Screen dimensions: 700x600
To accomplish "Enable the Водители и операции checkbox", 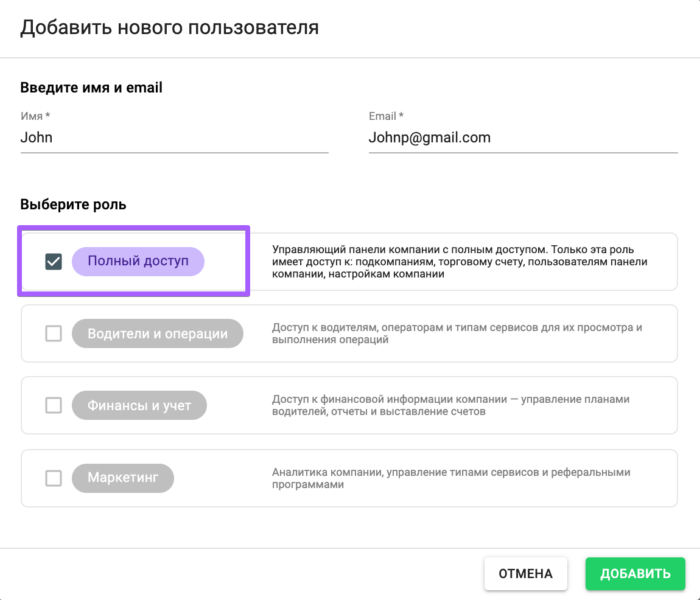I will click(x=54, y=333).
